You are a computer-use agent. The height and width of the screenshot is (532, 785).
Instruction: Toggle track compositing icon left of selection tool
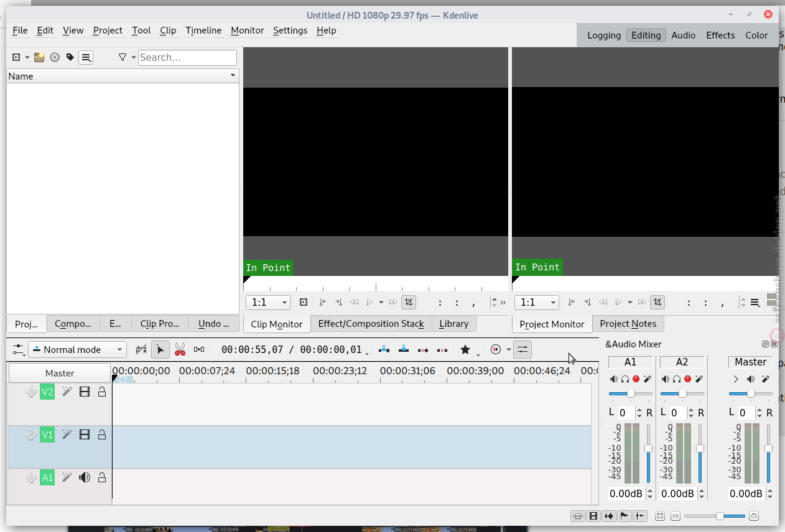[141, 349]
